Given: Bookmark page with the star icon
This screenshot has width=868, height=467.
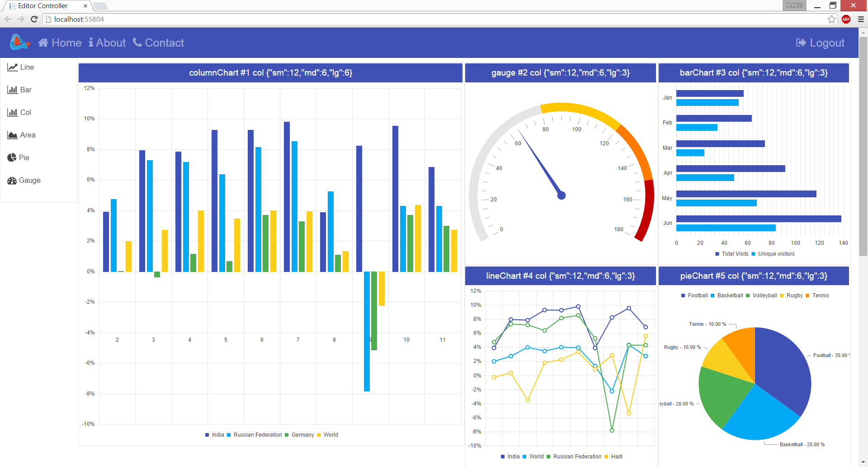Looking at the screenshot, I should pos(831,19).
